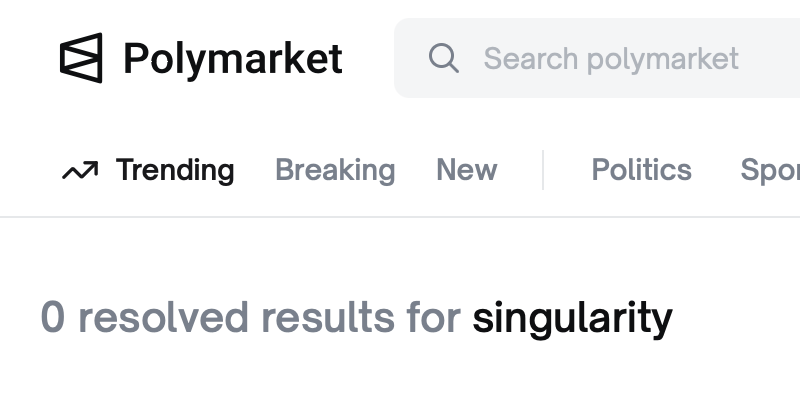Switch to the Breaking tab
This screenshot has width=800, height=420.
335,170
